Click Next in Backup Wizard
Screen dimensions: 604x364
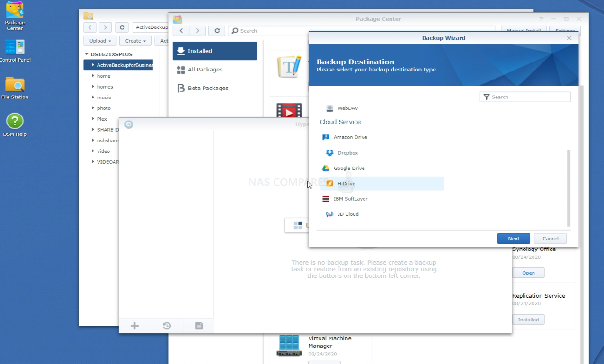click(514, 239)
